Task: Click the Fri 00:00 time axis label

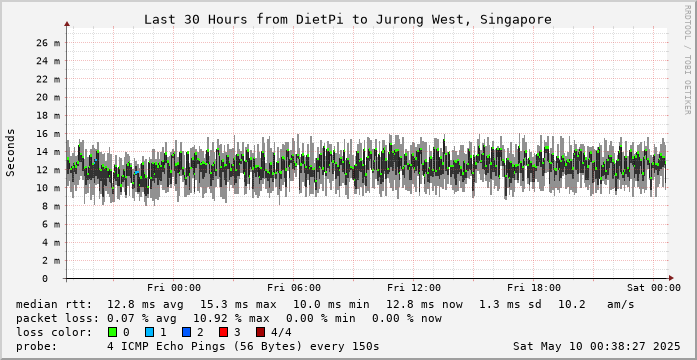Action: [174, 288]
